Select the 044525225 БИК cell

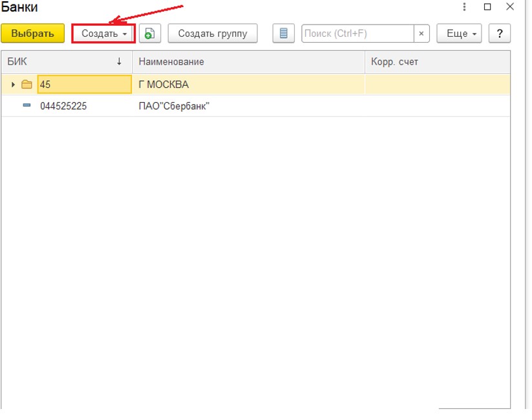63,106
